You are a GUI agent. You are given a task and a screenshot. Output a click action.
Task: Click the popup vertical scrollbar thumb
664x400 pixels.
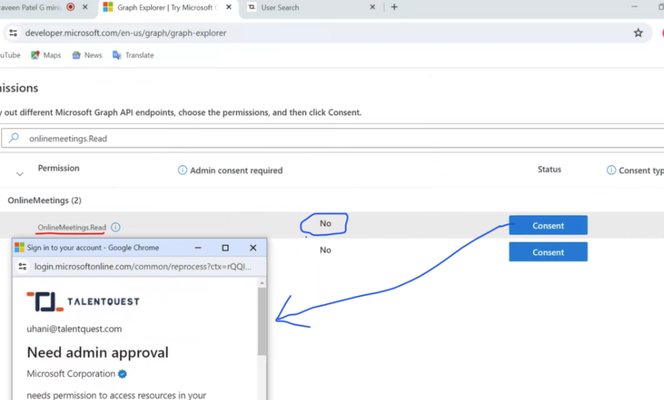(262, 322)
